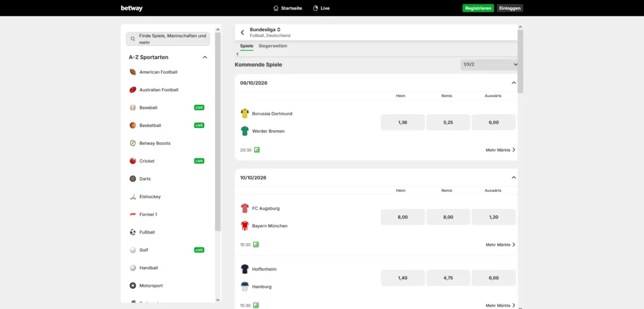Click the Werder Bremen jersey icon

coord(245,131)
